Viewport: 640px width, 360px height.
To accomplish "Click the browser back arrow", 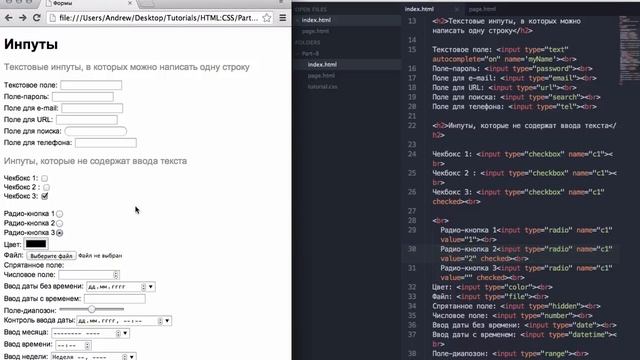I will pyautogui.click(x=9, y=18).
